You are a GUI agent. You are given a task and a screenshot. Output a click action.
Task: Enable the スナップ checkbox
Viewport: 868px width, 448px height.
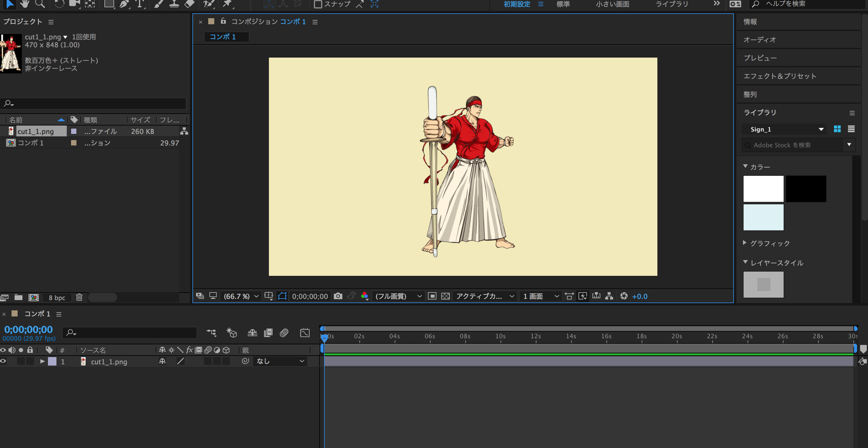[x=318, y=4]
